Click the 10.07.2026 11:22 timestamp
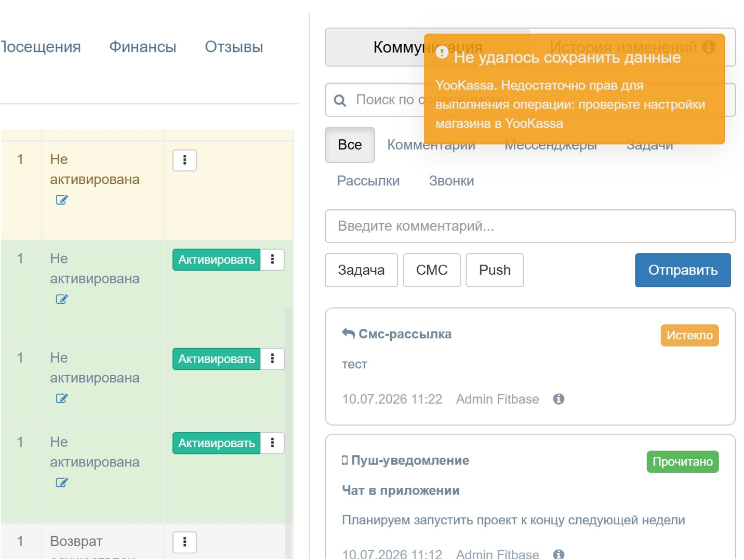Screen dimensions: 744x560 coord(392,399)
